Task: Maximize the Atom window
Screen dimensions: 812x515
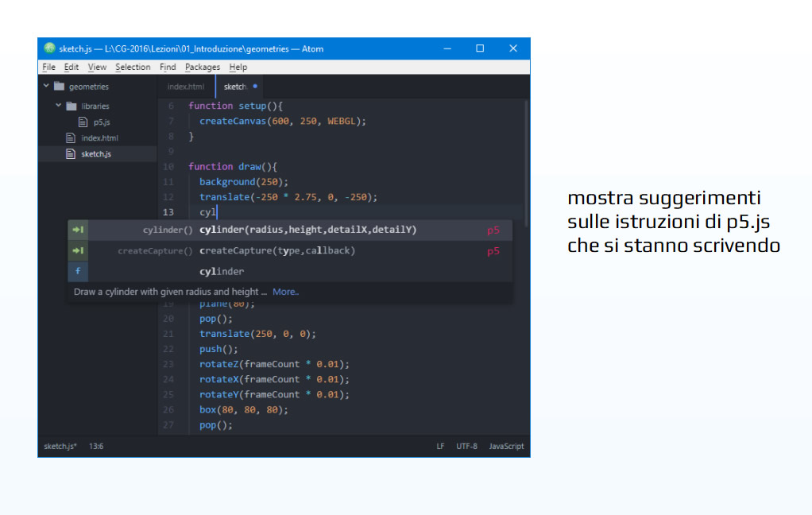Action: [480, 48]
